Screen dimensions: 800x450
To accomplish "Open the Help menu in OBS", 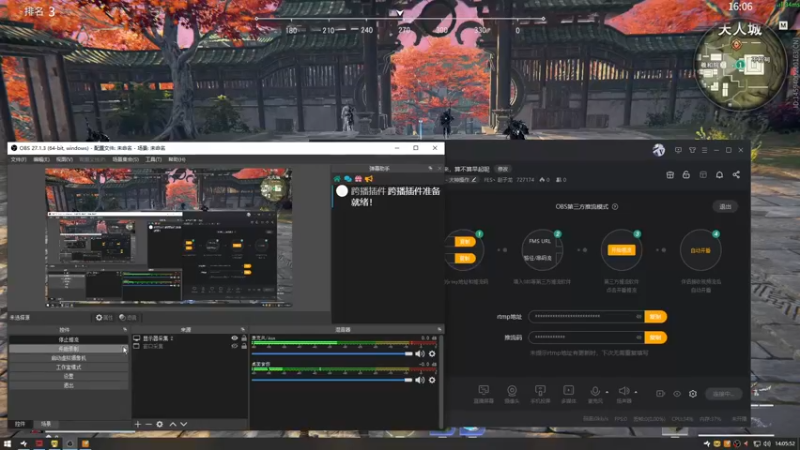I will pyautogui.click(x=177, y=160).
